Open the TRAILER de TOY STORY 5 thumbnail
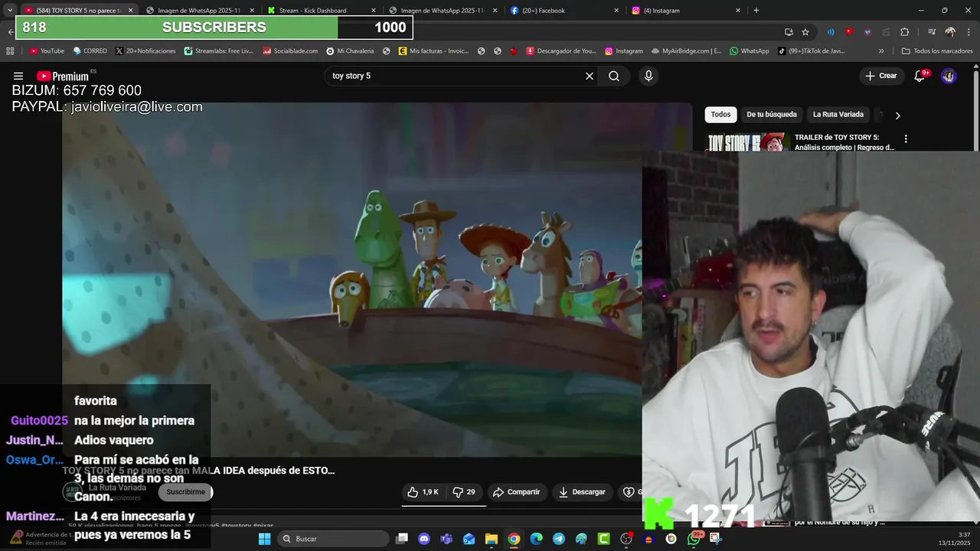 746,142
